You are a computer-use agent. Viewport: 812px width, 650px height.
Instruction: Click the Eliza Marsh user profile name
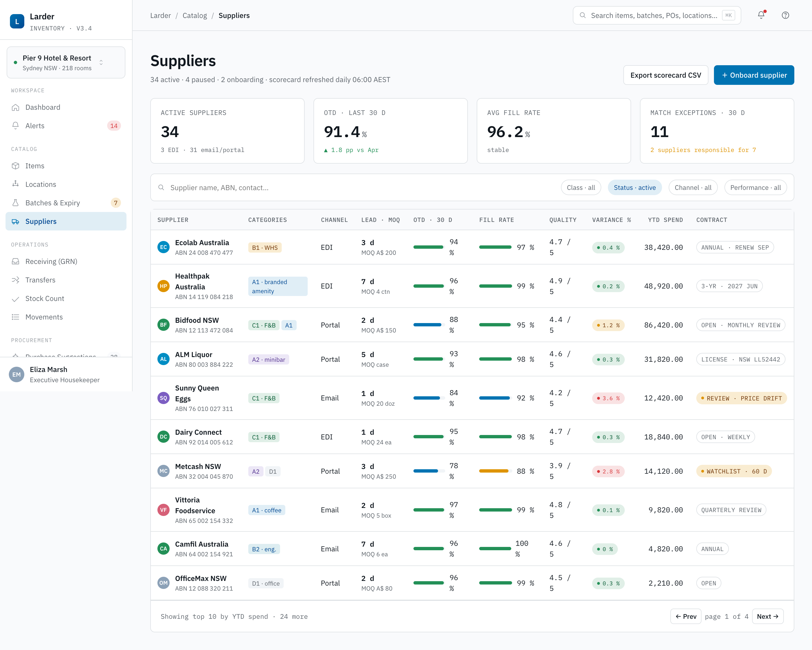coord(49,369)
